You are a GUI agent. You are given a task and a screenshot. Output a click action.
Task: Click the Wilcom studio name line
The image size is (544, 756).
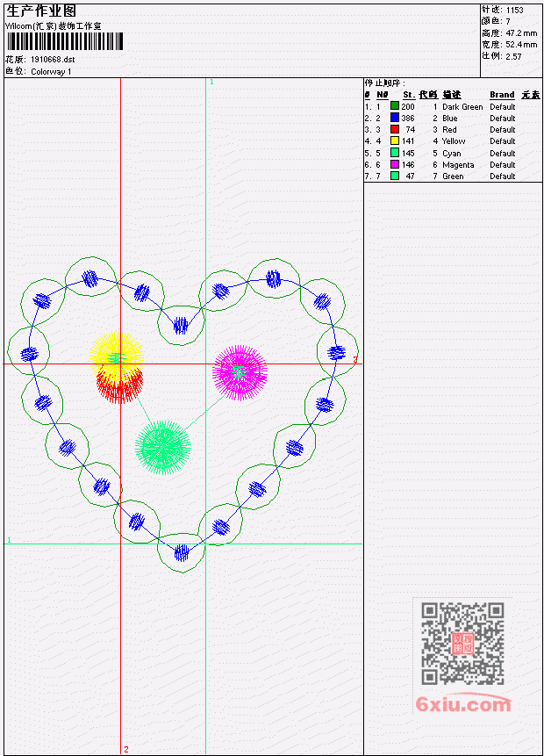pos(54,26)
